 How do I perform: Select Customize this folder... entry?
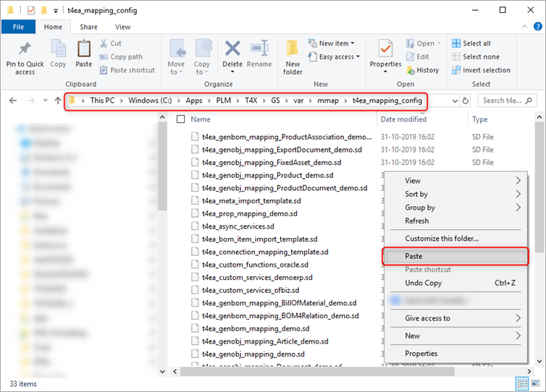coord(455,239)
